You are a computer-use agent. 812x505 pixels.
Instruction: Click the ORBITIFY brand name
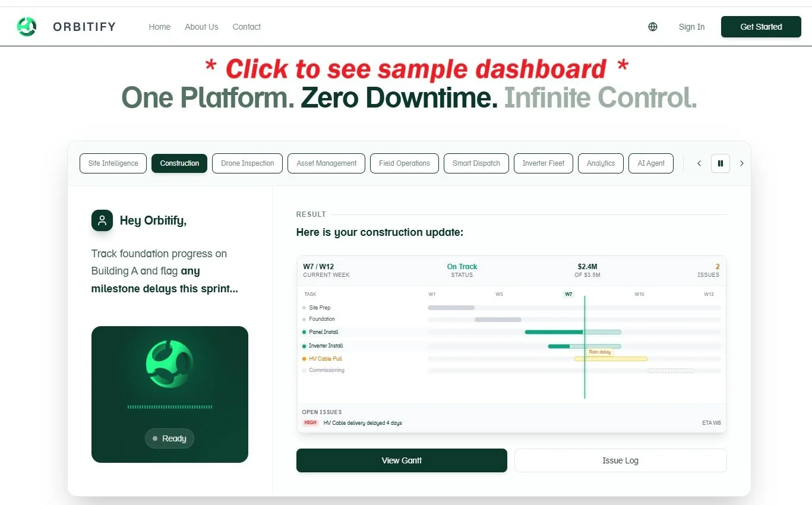click(x=84, y=27)
